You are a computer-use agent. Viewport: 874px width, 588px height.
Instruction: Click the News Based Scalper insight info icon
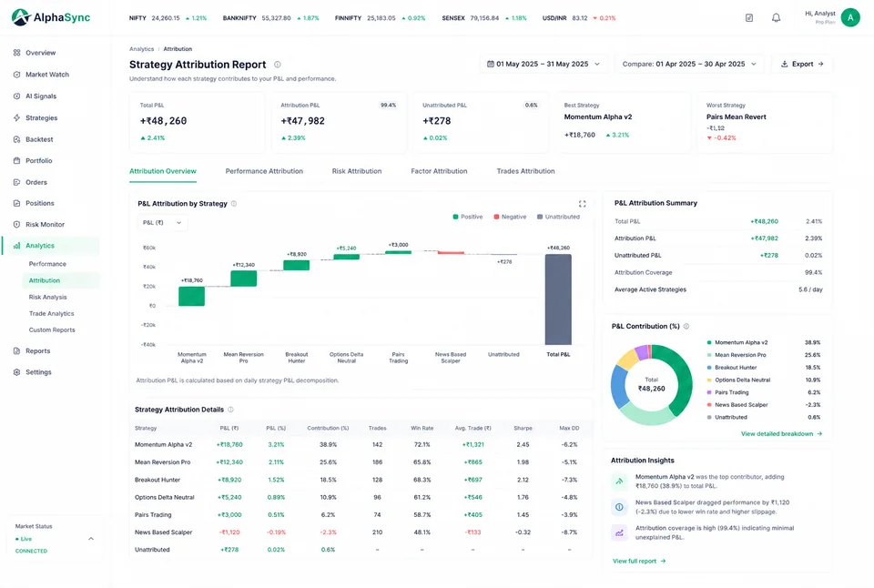coord(619,507)
